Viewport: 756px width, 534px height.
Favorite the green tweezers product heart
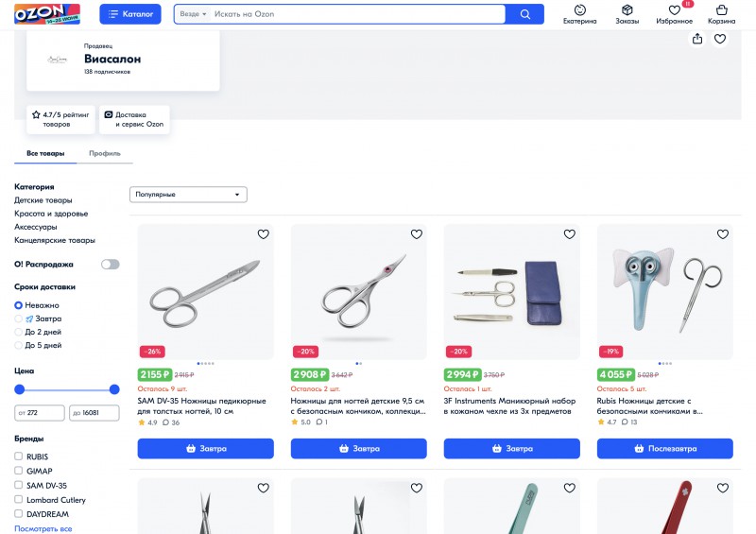pyautogui.click(x=570, y=489)
